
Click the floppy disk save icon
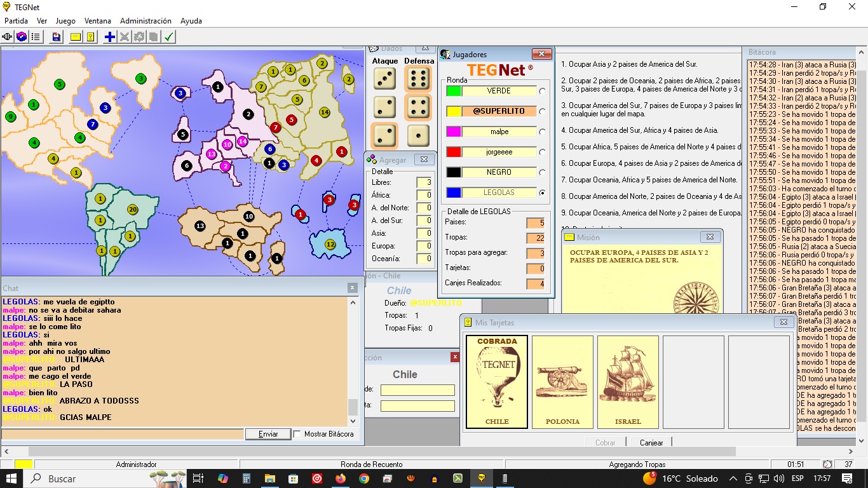57,37
